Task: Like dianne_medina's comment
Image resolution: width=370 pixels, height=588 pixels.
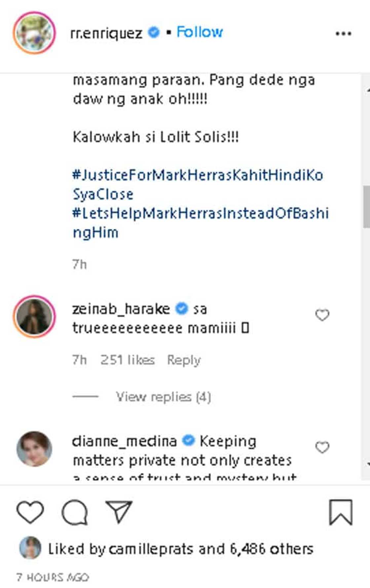Action: click(x=322, y=447)
